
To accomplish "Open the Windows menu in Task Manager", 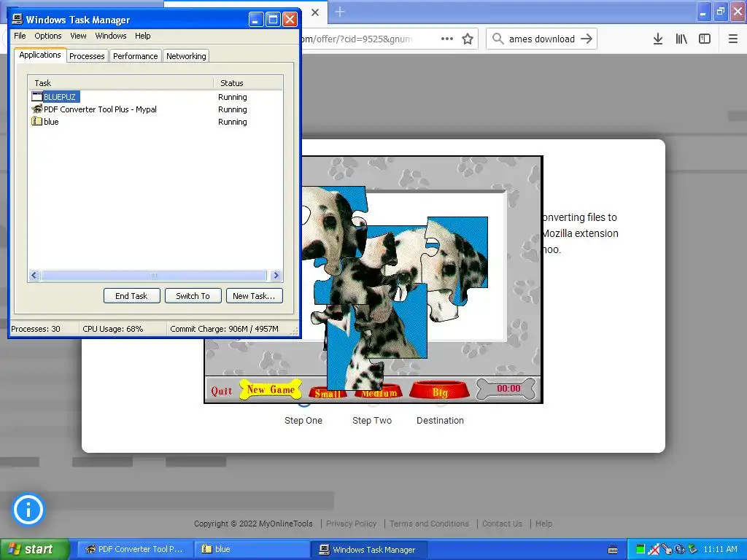I will coord(111,36).
